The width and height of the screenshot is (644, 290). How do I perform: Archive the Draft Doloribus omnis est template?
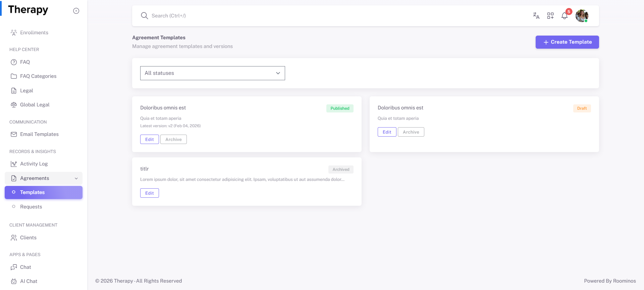[x=411, y=132]
